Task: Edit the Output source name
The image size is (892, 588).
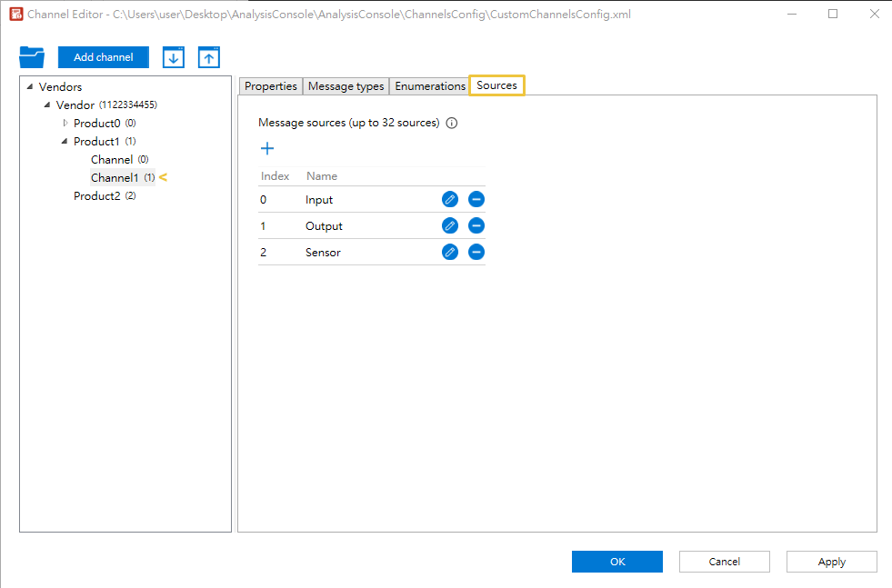Action: 450,226
